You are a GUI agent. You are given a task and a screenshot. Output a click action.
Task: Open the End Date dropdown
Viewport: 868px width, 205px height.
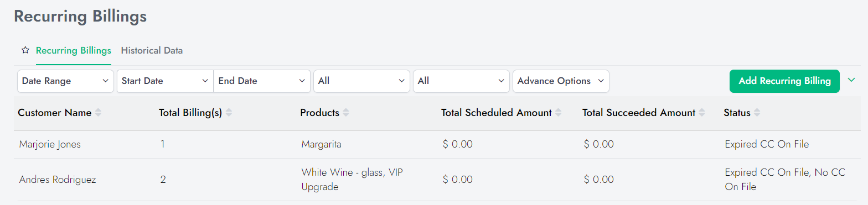(x=262, y=81)
